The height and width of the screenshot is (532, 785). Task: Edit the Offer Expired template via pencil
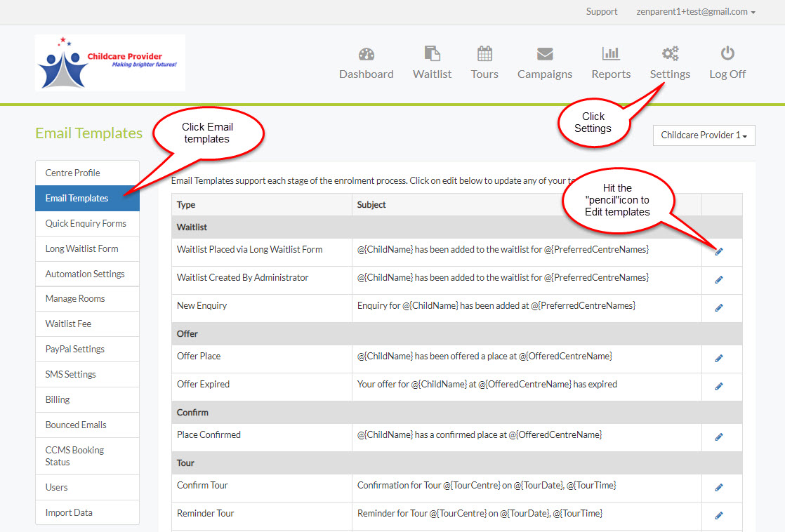[x=718, y=387]
